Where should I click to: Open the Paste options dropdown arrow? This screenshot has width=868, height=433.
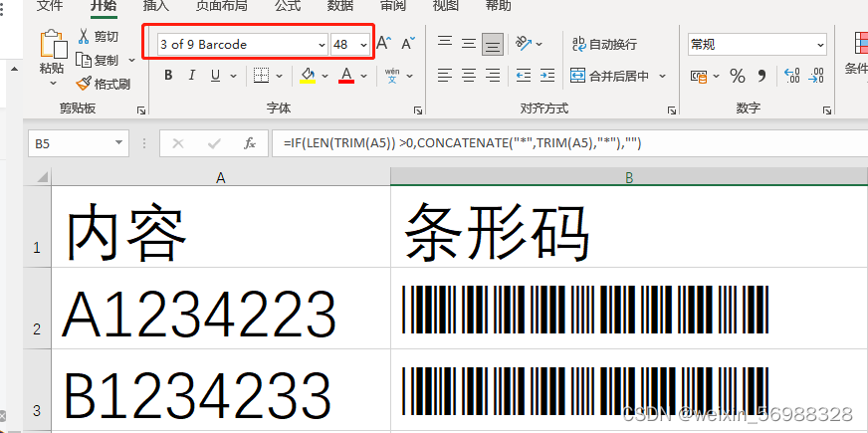coord(53,84)
